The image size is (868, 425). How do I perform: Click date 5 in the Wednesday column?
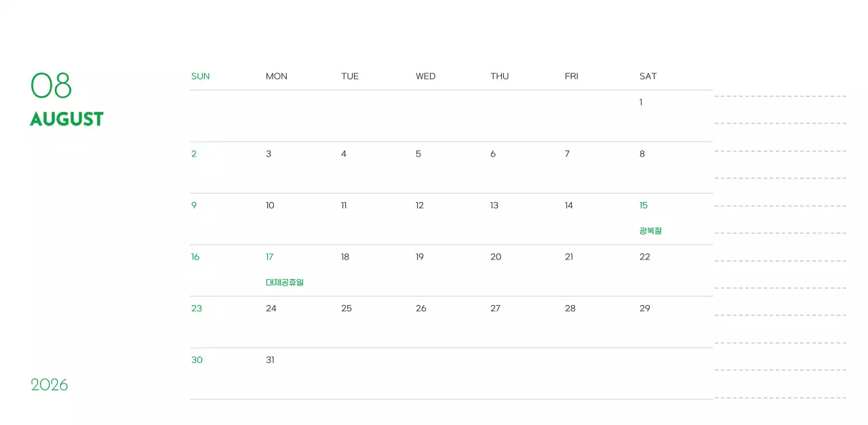[x=418, y=154]
